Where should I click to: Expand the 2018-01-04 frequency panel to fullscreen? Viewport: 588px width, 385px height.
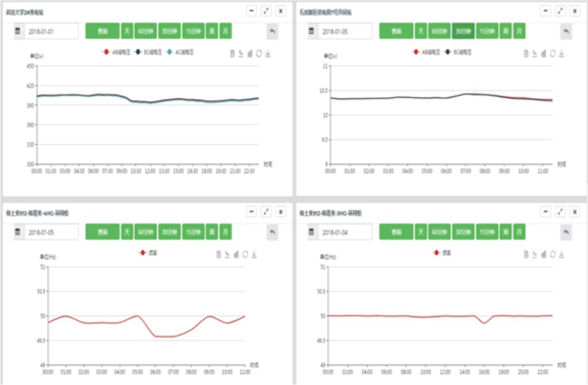560,212
